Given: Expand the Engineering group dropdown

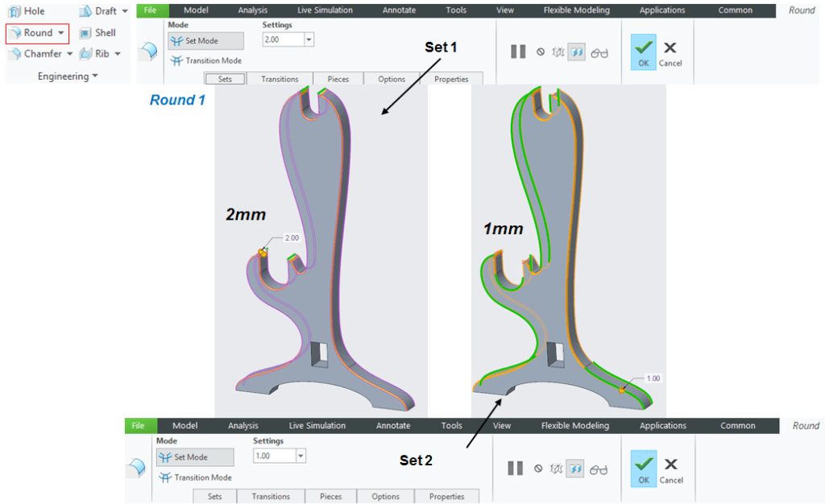Looking at the screenshot, I should click(x=95, y=76).
